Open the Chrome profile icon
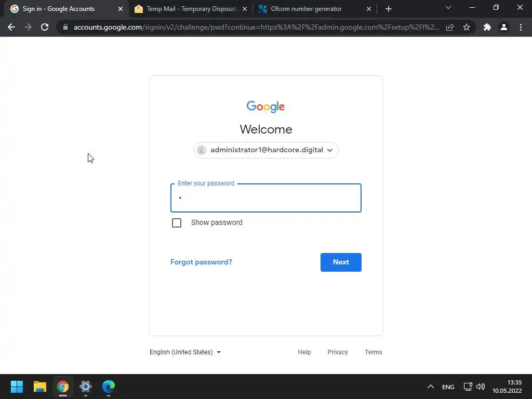This screenshot has width=532, height=399. pyautogui.click(x=504, y=27)
